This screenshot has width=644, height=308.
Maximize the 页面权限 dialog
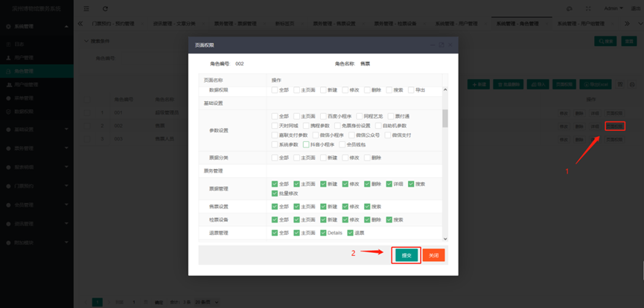point(441,45)
